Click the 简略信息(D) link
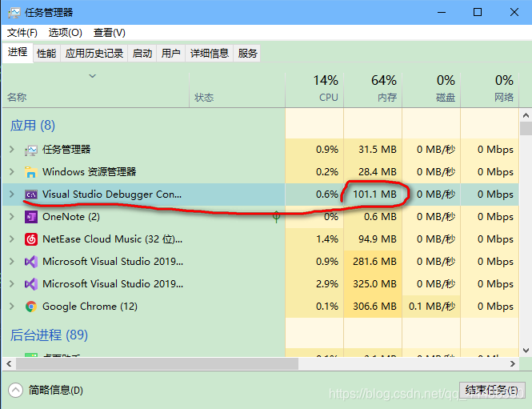 (x=56, y=391)
